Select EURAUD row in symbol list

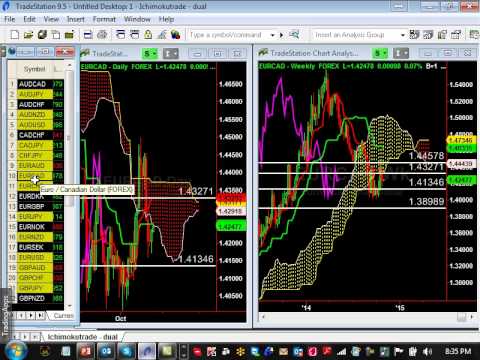click(x=35, y=165)
